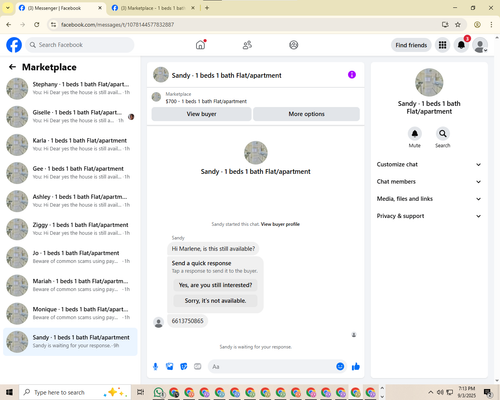This screenshot has width=500, height=400.
Task: Open the Windows action center notifications icon
Action: click(488, 392)
